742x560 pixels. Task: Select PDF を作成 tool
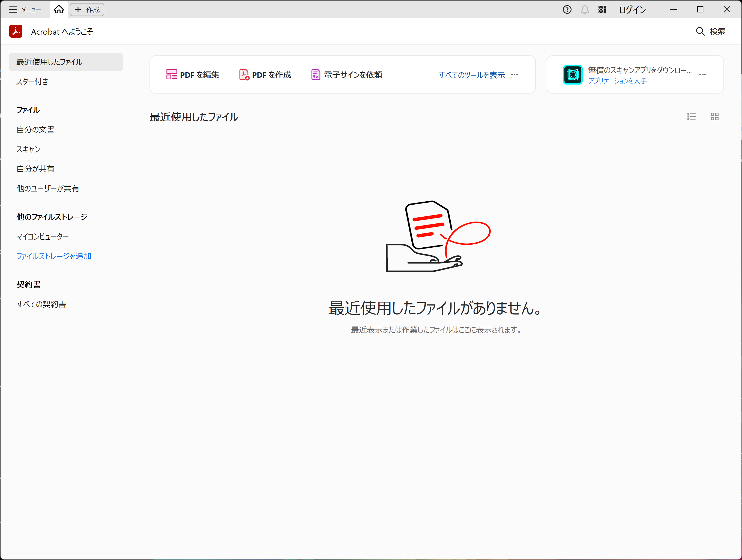[x=265, y=74]
